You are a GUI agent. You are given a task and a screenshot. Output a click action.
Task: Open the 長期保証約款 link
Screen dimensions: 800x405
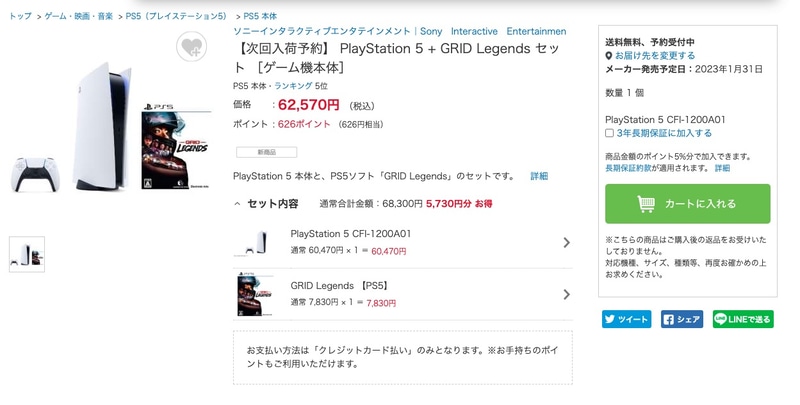click(629, 168)
